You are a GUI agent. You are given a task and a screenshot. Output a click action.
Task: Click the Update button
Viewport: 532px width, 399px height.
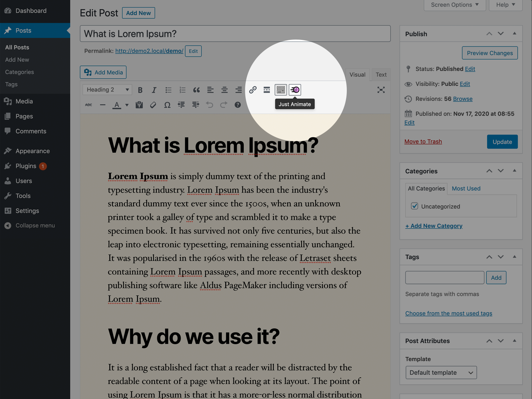tap(502, 142)
